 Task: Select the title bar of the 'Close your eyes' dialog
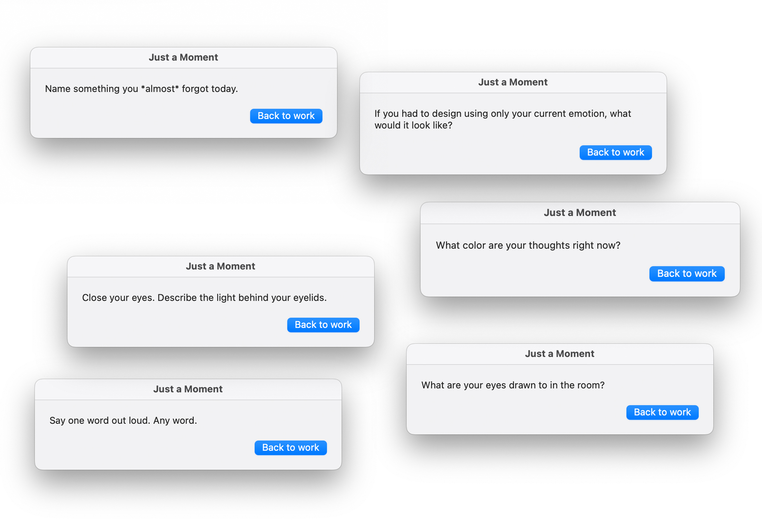coord(221,267)
